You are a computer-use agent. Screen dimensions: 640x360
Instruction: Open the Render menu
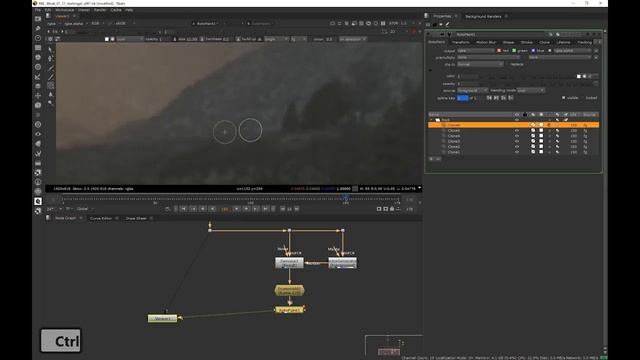(100, 10)
